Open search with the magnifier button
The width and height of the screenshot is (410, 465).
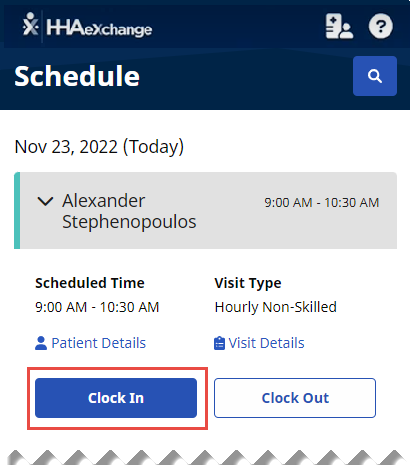[x=375, y=76]
